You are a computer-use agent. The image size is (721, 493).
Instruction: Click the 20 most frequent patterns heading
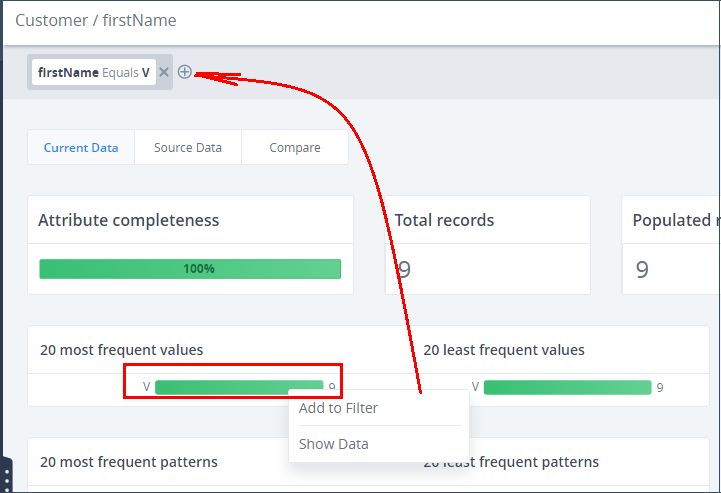coord(129,462)
